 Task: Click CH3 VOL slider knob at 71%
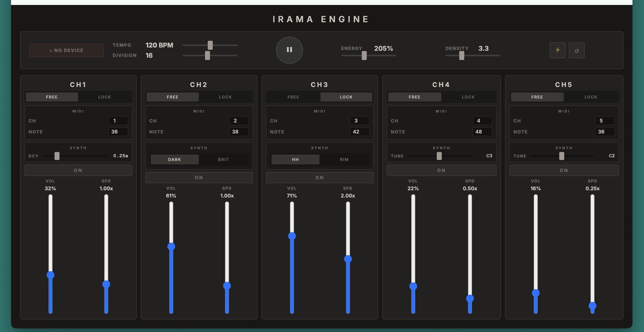pyautogui.click(x=292, y=236)
